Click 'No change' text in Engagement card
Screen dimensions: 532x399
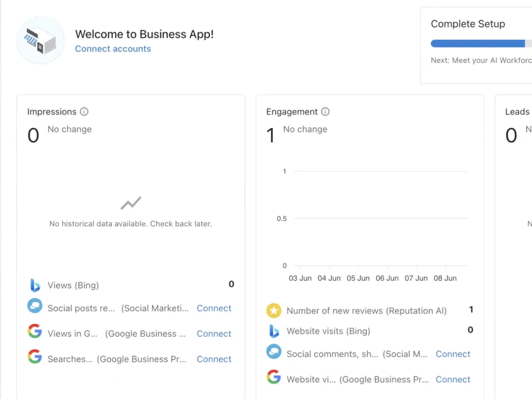point(305,129)
